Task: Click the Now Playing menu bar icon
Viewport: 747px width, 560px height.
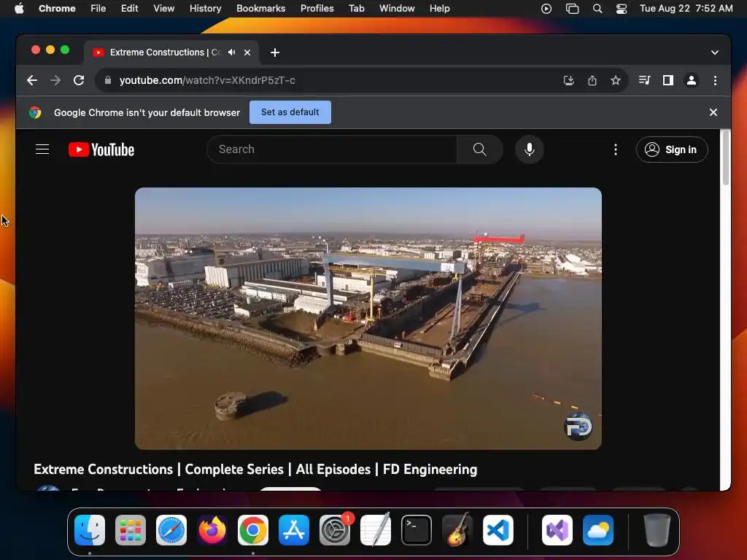Action: 546,9
